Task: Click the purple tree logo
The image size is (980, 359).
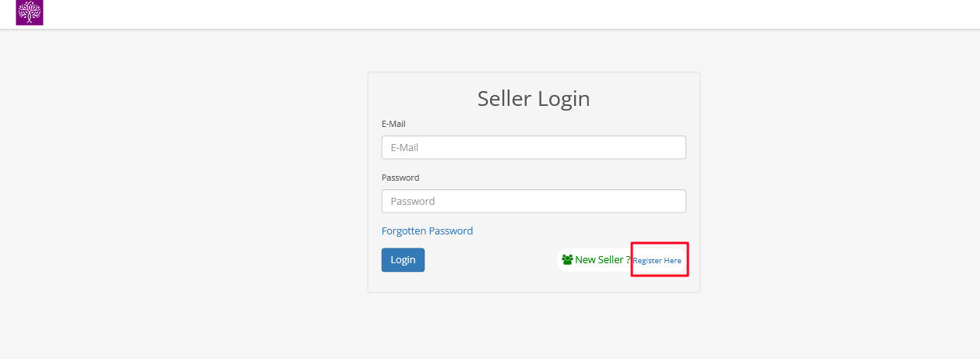Action: [x=30, y=12]
